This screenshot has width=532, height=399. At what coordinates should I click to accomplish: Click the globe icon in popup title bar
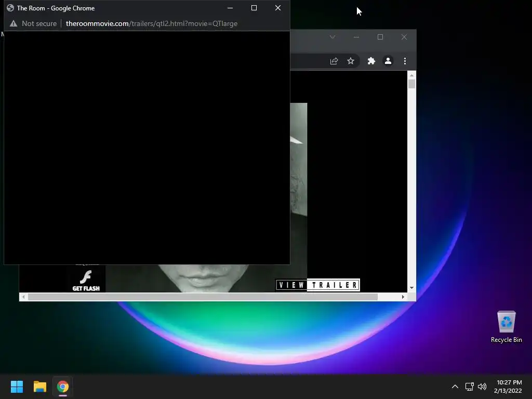pos(10,8)
